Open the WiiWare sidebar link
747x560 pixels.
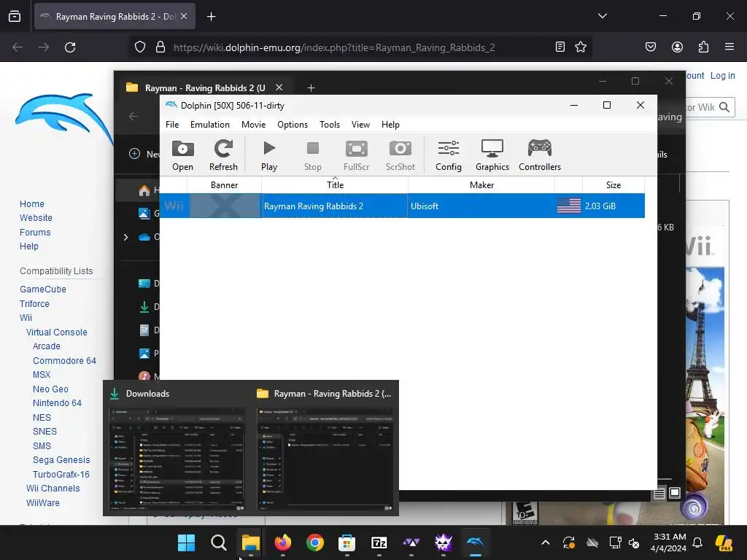(x=43, y=503)
